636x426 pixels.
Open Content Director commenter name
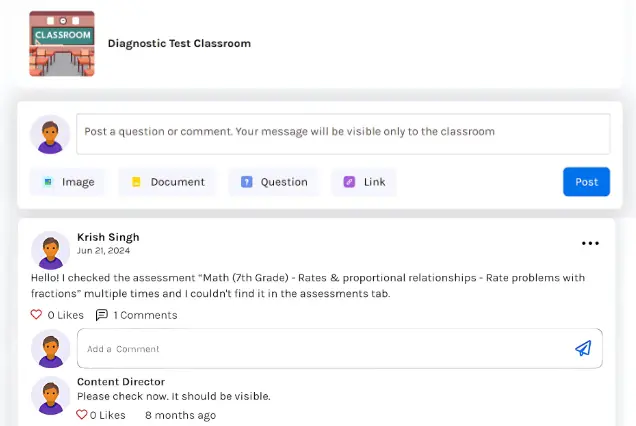click(x=121, y=382)
